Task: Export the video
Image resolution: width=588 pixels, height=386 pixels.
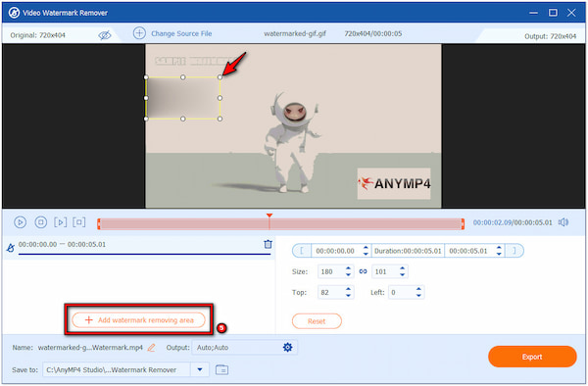Action: click(x=532, y=357)
